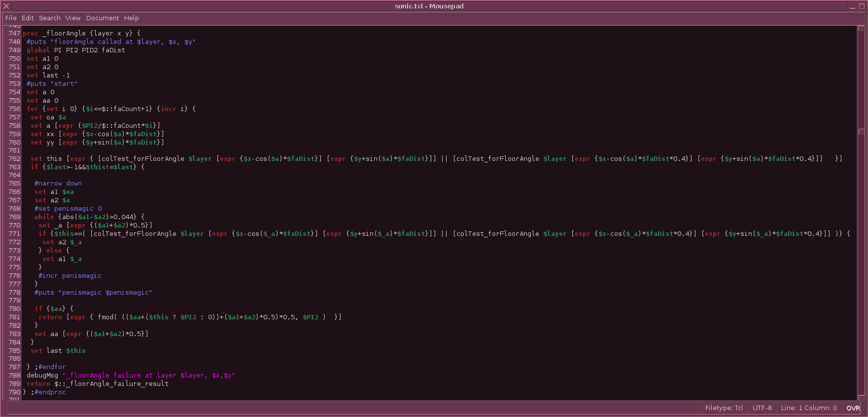Open the Edit menu
Screen dimensions: 868x417
pos(28,18)
